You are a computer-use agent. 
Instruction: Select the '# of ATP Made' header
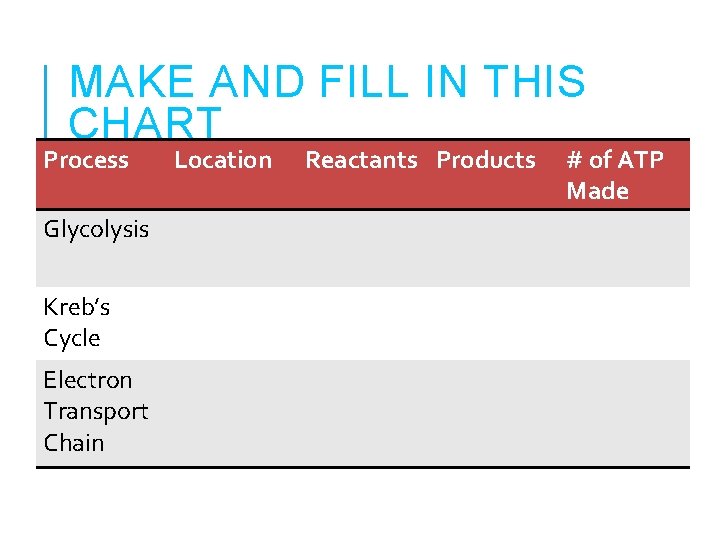[615, 175]
